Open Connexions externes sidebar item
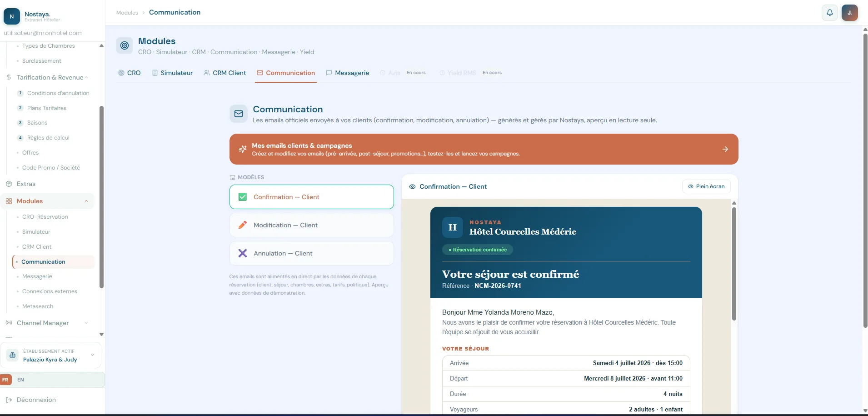The width and height of the screenshot is (868, 416). click(x=50, y=291)
